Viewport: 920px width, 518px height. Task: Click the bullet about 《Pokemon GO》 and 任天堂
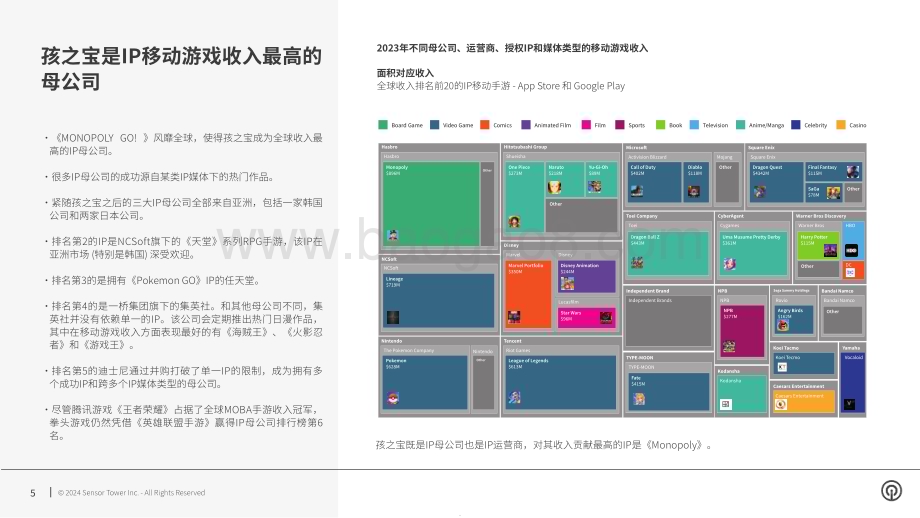153,280
